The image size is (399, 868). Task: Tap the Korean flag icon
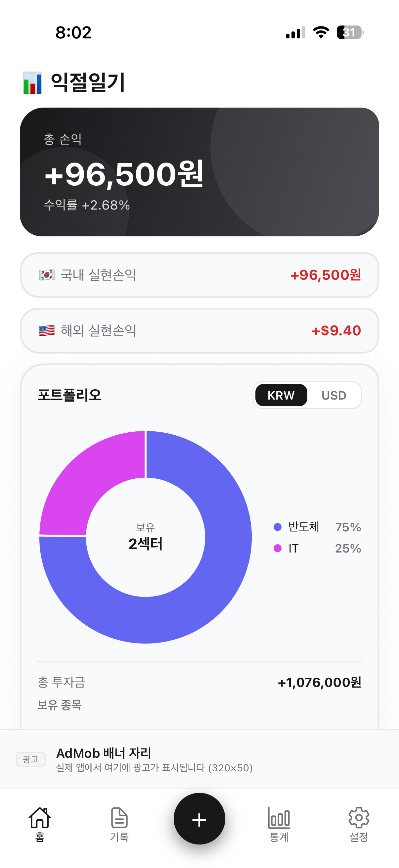point(47,275)
